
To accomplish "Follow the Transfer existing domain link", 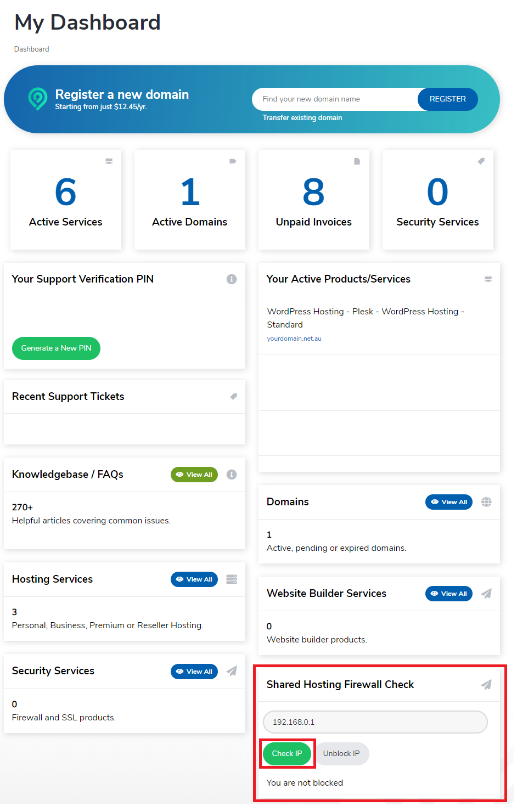I will (302, 118).
